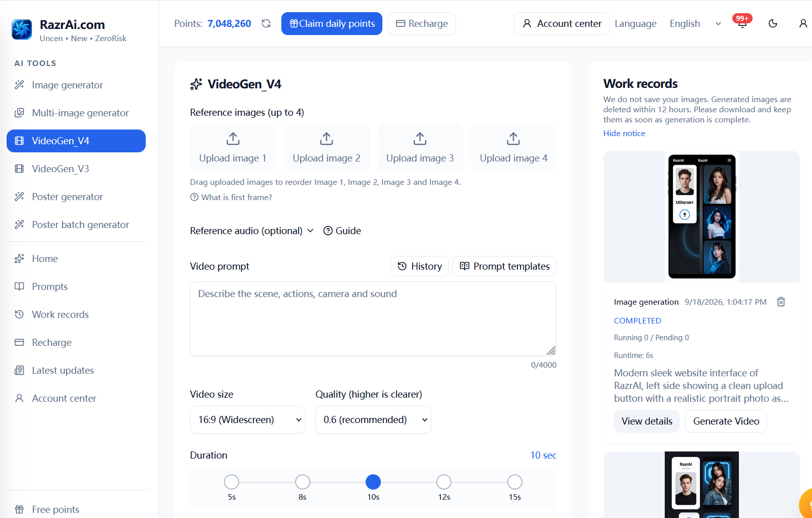The height and width of the screenshot is (518, 812).
Task: Click into the Video prompt text area
Action: tap(373, 318)
